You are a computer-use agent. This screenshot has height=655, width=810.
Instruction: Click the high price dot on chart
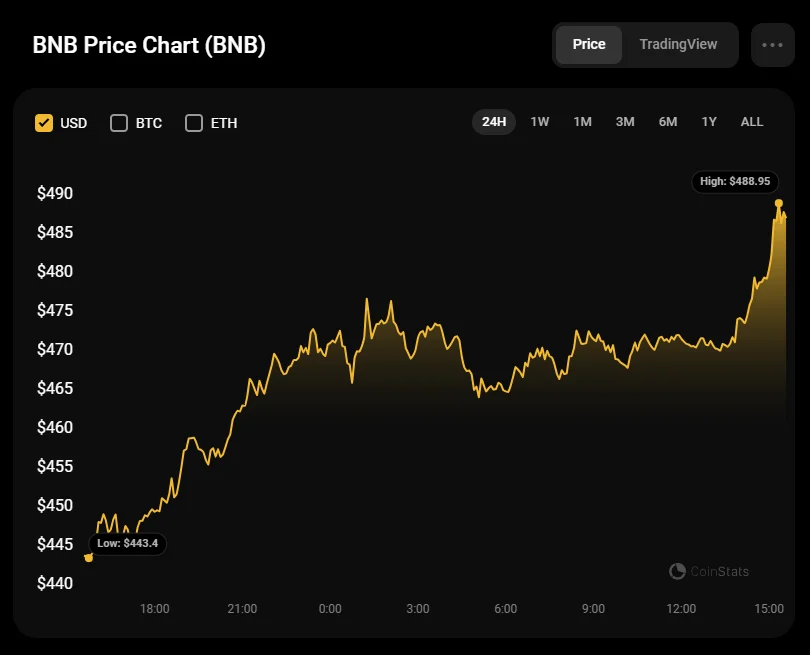pos(779,203)
